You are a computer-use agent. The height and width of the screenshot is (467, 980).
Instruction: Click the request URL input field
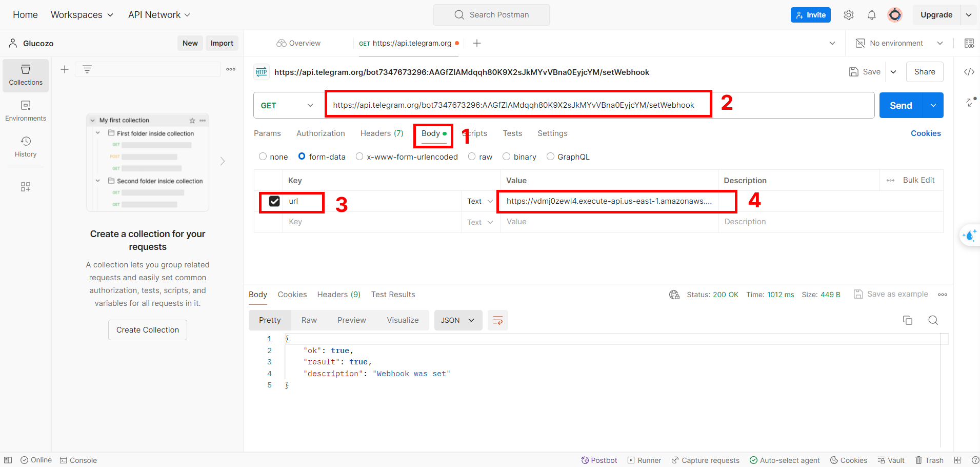pos(599,105)
